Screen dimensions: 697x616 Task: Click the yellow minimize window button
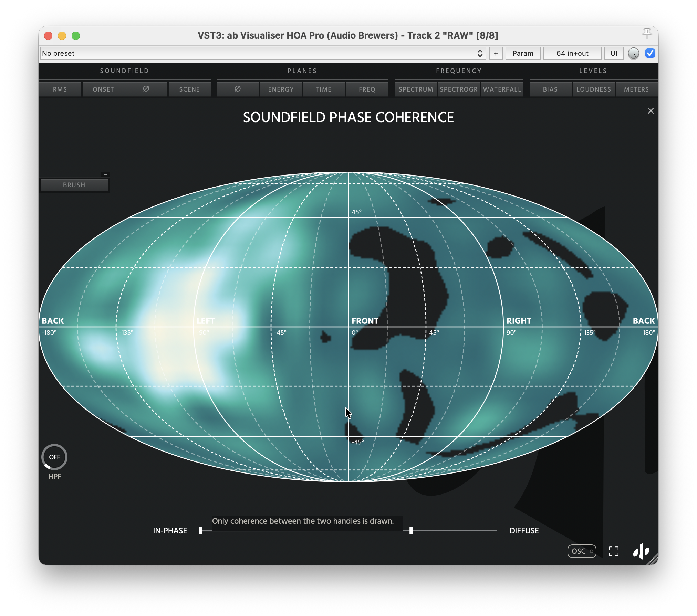[x=62, y=35]
